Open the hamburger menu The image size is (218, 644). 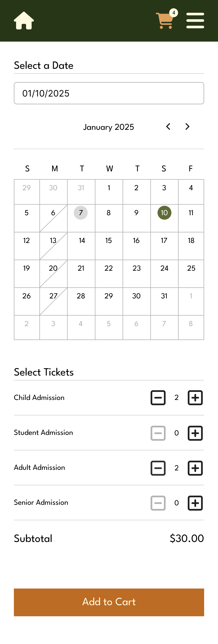click(195, 21)
